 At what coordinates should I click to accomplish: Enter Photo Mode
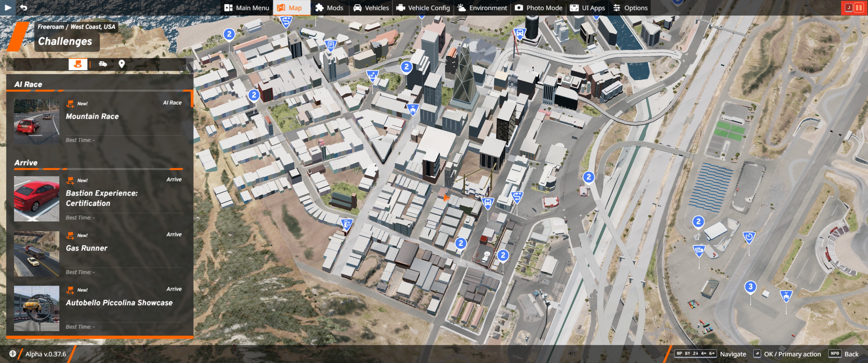538,8
